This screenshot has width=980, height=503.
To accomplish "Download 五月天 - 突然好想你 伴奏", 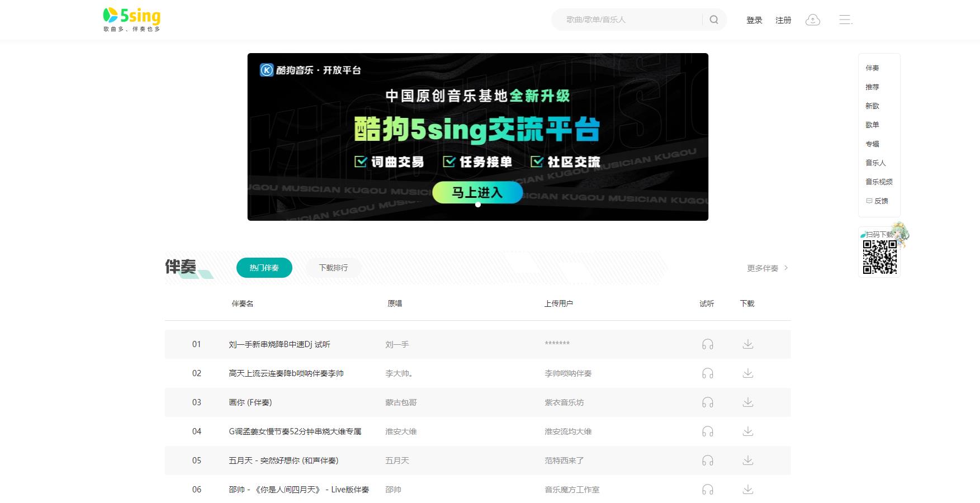I will pyautogui.click(x=748, y=461).
